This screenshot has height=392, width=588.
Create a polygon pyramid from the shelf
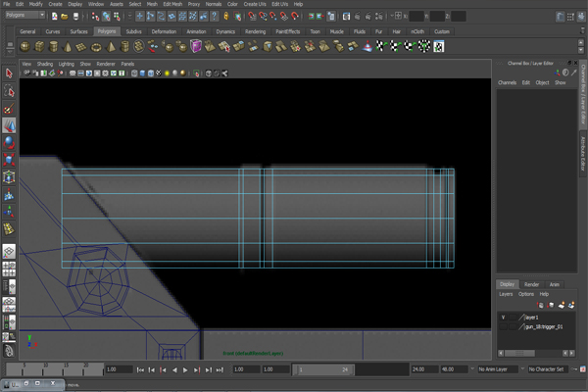[x=111, y=47]
